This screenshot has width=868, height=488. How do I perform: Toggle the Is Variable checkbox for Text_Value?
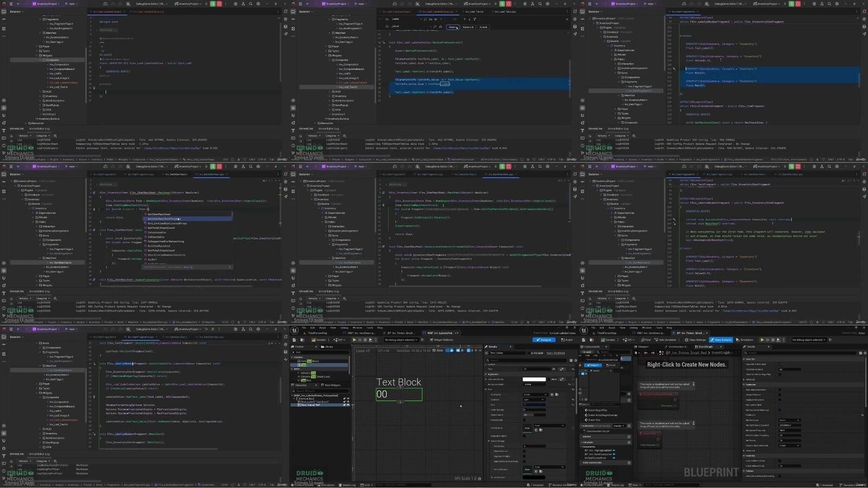click(x=531, y=353)
